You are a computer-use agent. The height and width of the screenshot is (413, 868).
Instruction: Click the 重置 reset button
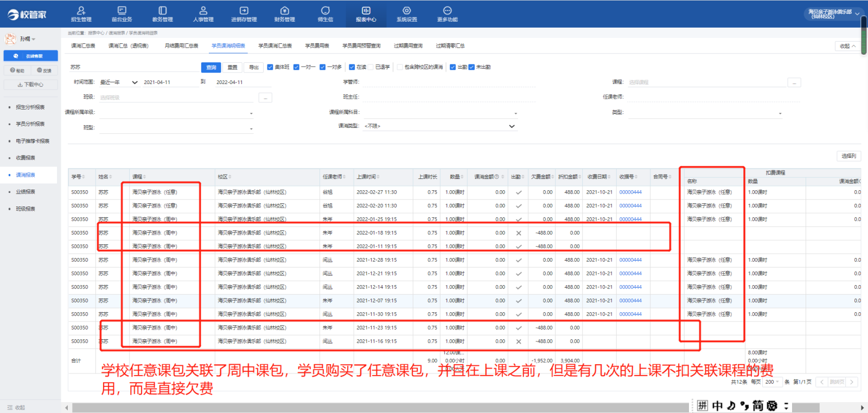point(232,67)
